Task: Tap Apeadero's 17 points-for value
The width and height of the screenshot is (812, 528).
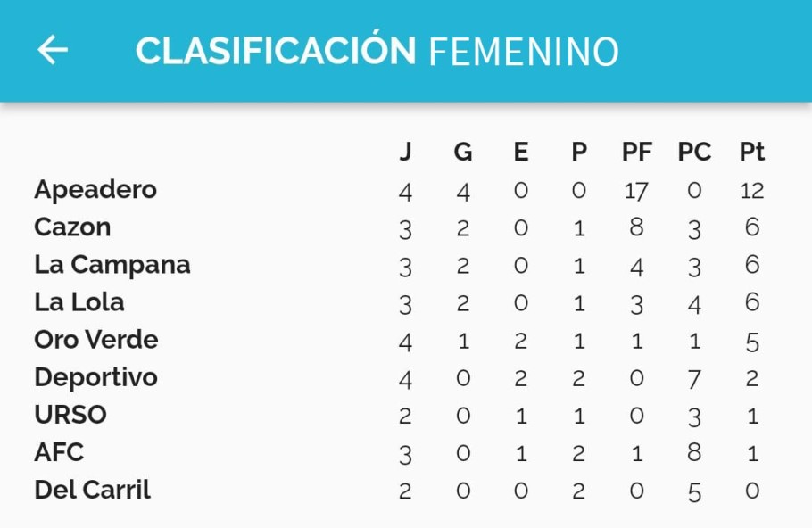Action: pos(636,191)
